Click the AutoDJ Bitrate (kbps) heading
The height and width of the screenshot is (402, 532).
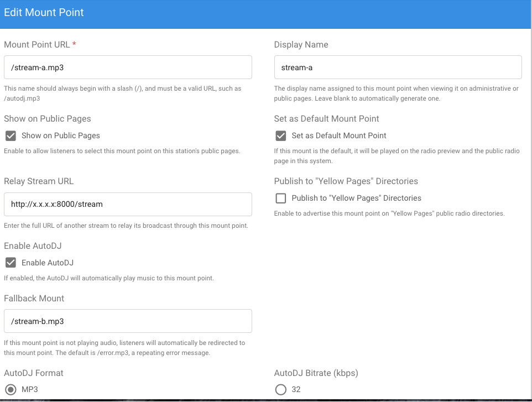click(x=316, y=373)
